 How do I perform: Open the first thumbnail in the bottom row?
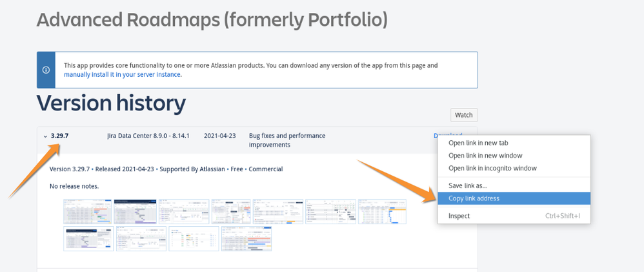88,238
